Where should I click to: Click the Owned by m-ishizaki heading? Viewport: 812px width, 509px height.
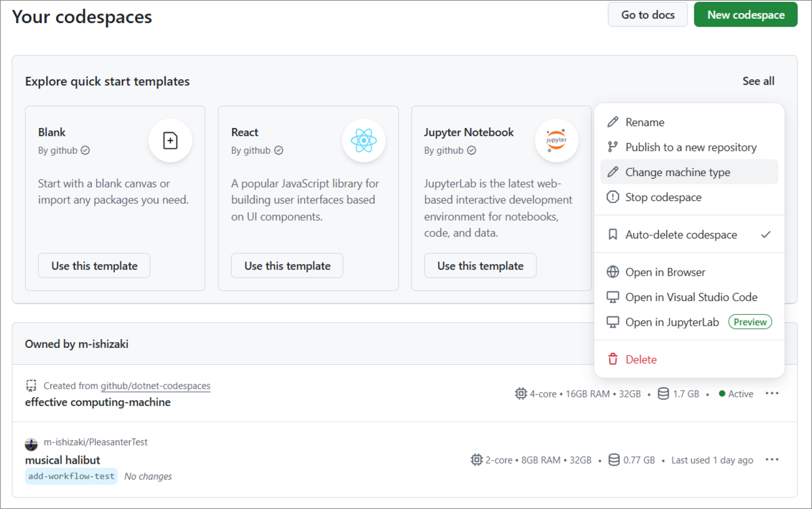coord(76,344)
